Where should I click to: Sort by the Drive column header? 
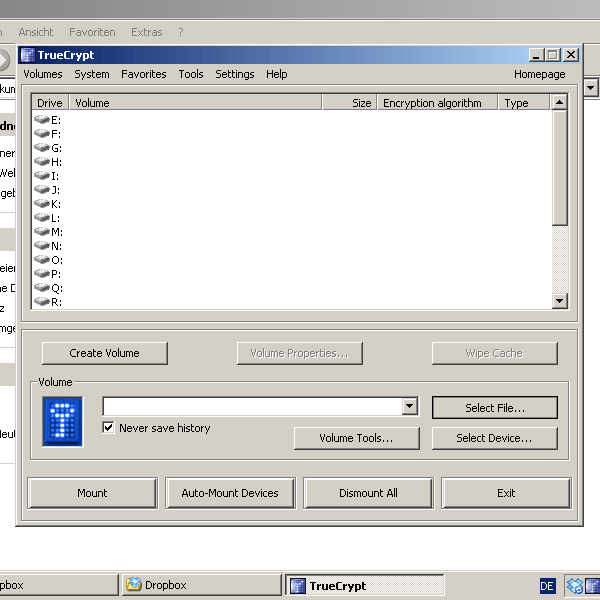pos(50,103)
